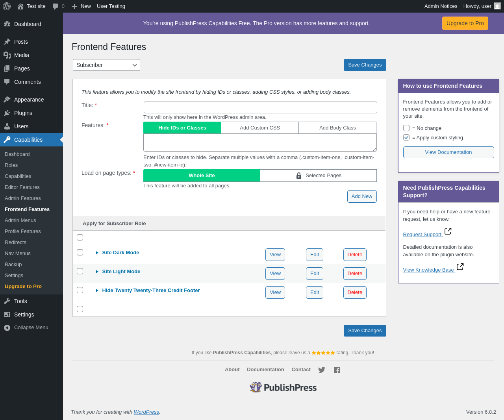Image resolution: width=504 pixels, height=420 pixels.
Task: Tick the Hide Twenty Twenty-Three Credit Footer checkbox
Action: coord(80,290)
